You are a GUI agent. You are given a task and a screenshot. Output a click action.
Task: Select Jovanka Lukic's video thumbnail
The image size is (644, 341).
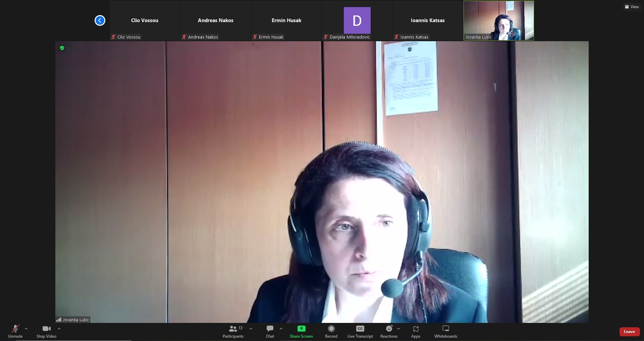click(498, 20)
